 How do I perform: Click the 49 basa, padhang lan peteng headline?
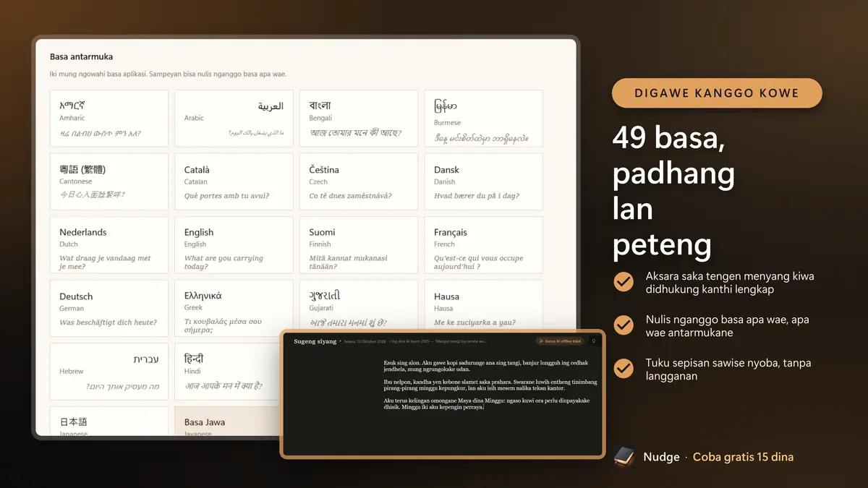[x=673, y=192]
